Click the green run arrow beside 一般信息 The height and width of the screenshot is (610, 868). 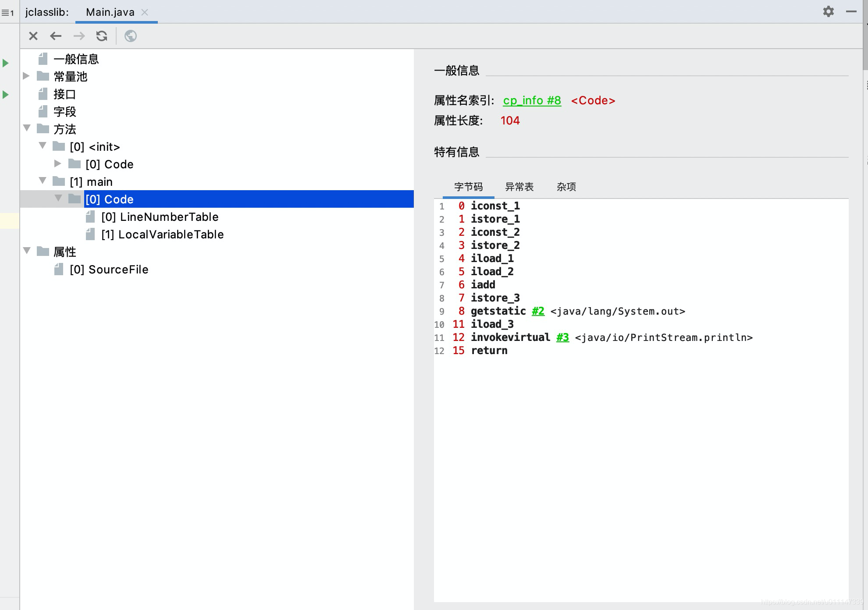tap(5, 63)
